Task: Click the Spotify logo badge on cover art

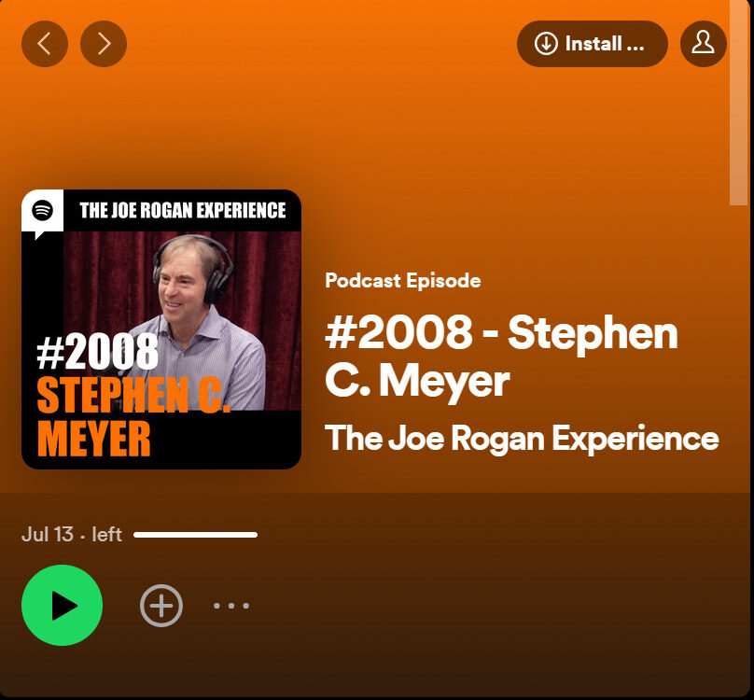Action: (x=42, y=211)
